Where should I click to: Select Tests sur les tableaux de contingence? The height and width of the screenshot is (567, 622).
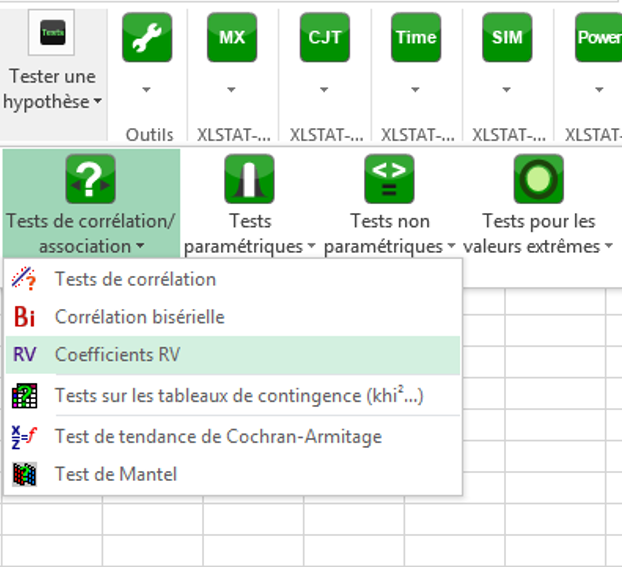click(x=233, y=396)
